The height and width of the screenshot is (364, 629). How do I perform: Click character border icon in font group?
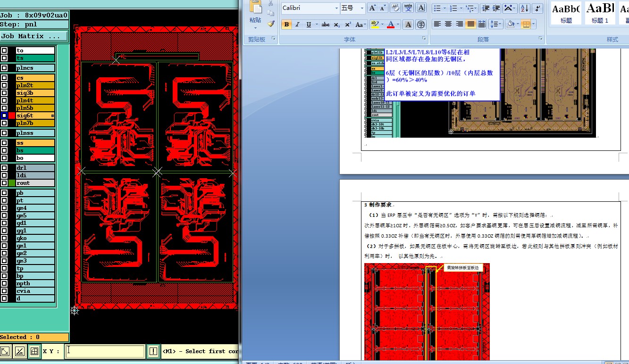[421, 8]
